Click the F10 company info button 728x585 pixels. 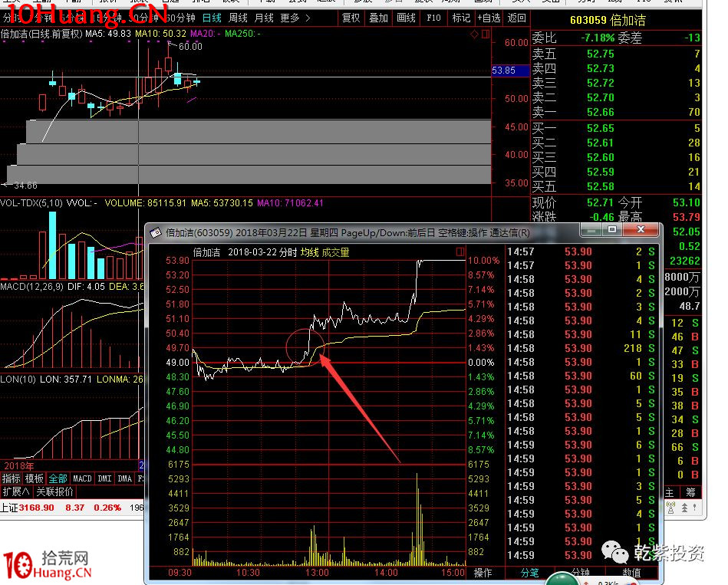[433, 18]
